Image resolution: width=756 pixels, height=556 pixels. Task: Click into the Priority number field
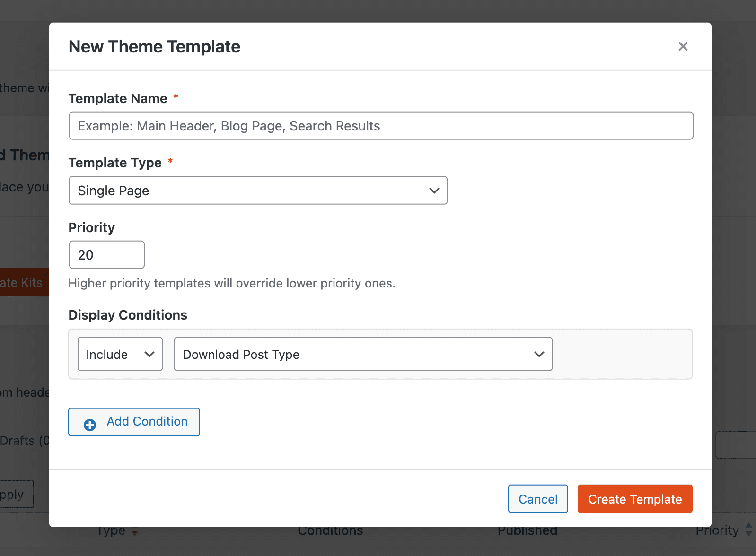pos(106,255)
